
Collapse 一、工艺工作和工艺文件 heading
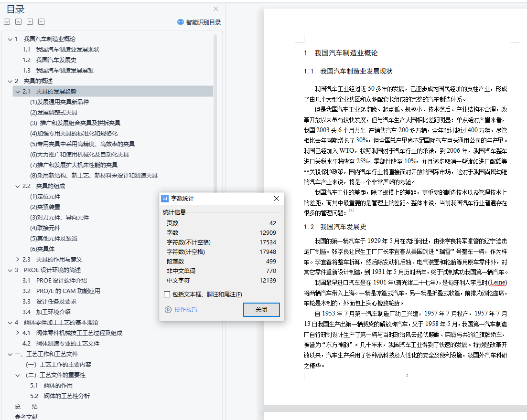pos(10,354)
